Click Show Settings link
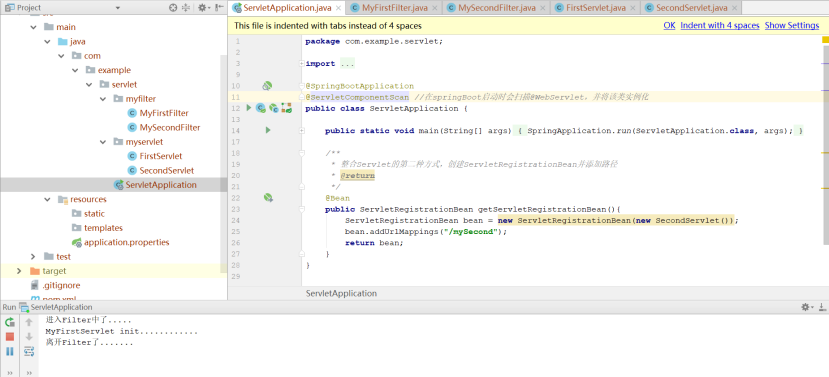 792,25
